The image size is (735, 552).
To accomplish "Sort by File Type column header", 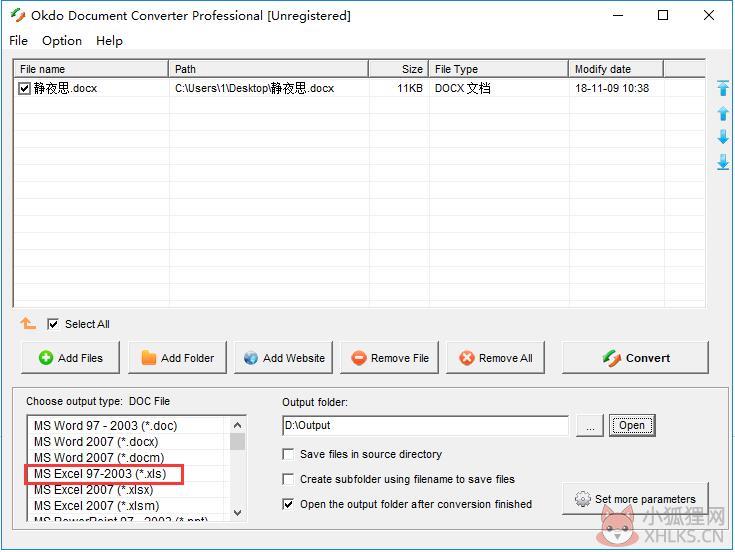I will pyautogui.click(x=498, y=69).
